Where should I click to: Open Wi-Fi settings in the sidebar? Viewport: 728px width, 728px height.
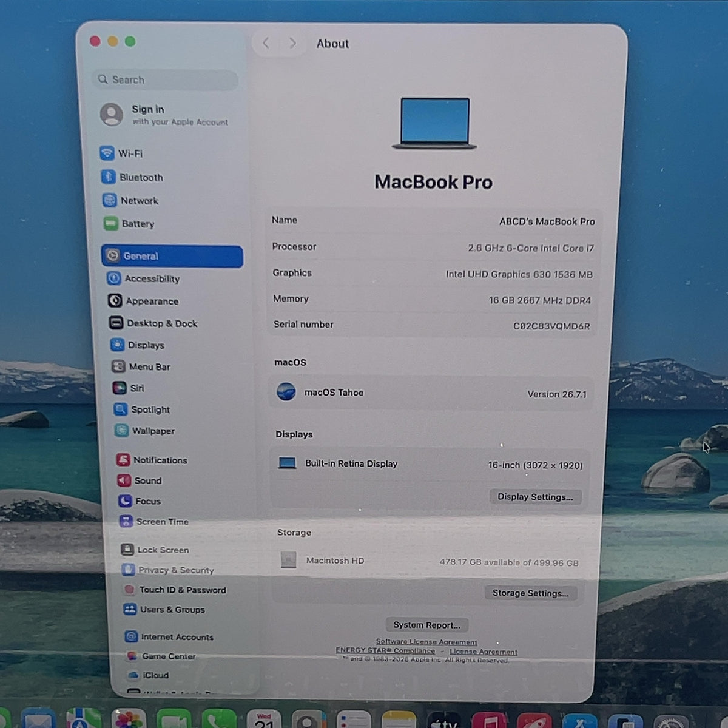click(121, 153)
